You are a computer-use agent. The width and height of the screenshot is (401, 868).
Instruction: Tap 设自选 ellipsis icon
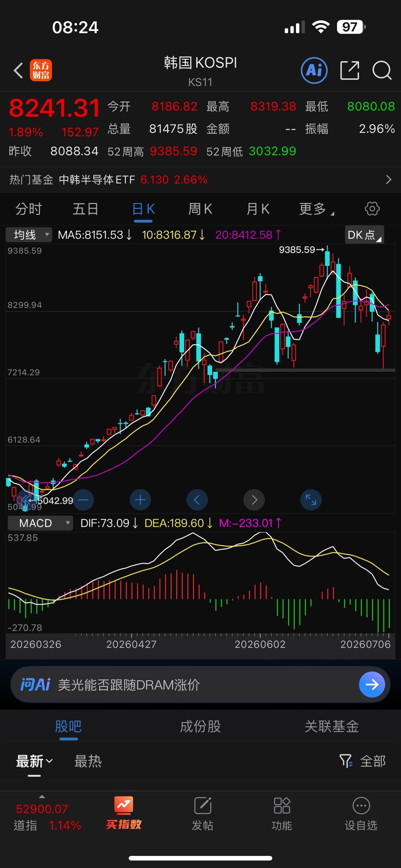(x=361, y=806)
